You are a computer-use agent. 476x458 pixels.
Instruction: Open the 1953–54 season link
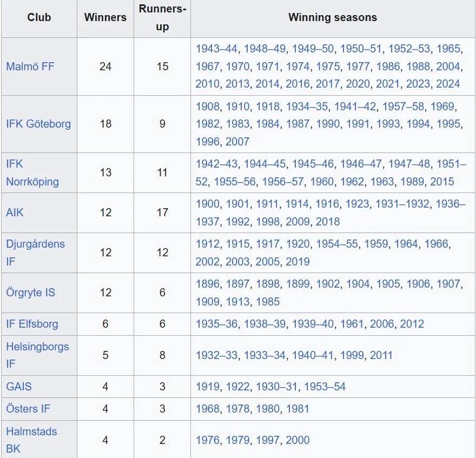point(325,387)
